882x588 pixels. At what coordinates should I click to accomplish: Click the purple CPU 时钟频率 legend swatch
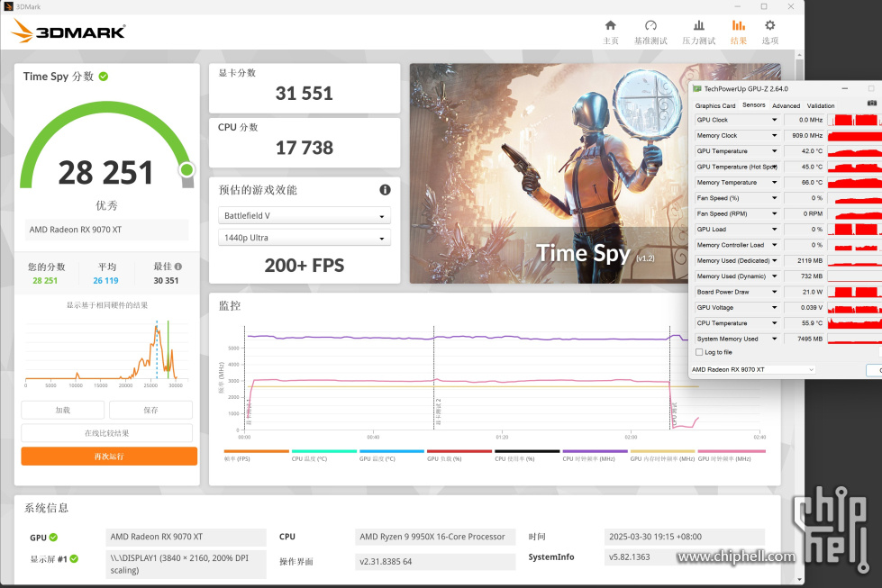tap(596, 451)
